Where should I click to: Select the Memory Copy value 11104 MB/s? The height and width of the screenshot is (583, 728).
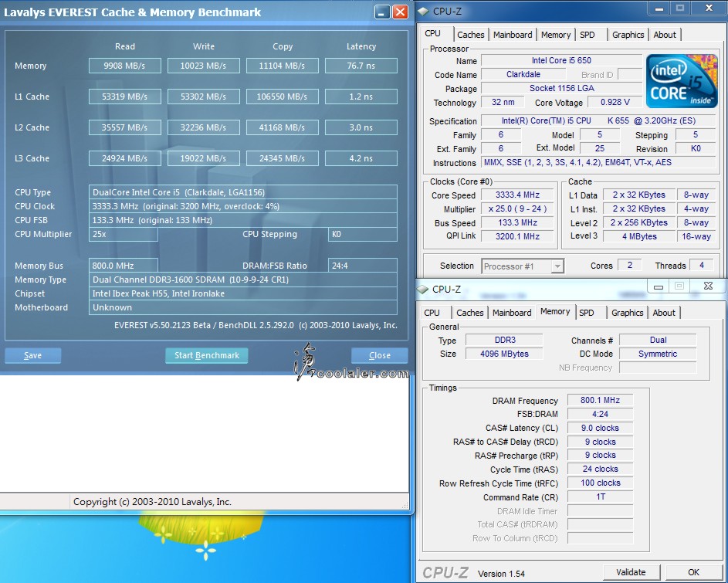283,66
